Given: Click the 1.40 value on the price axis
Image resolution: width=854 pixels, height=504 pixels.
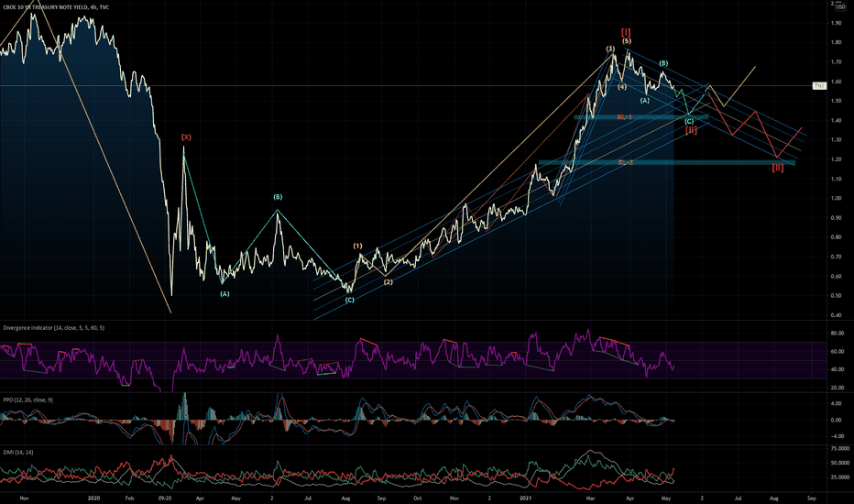Looking at the screenshot, I should (837, 120).
